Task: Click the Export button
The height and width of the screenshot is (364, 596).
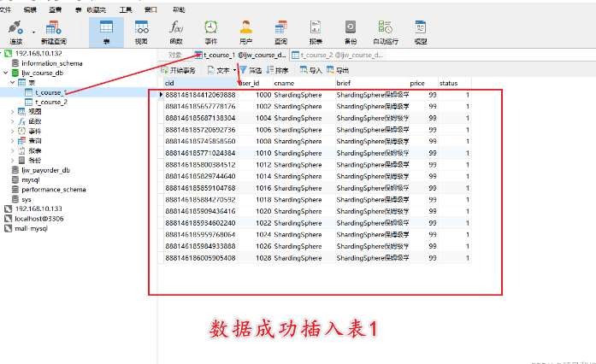Action: [338, 70]
